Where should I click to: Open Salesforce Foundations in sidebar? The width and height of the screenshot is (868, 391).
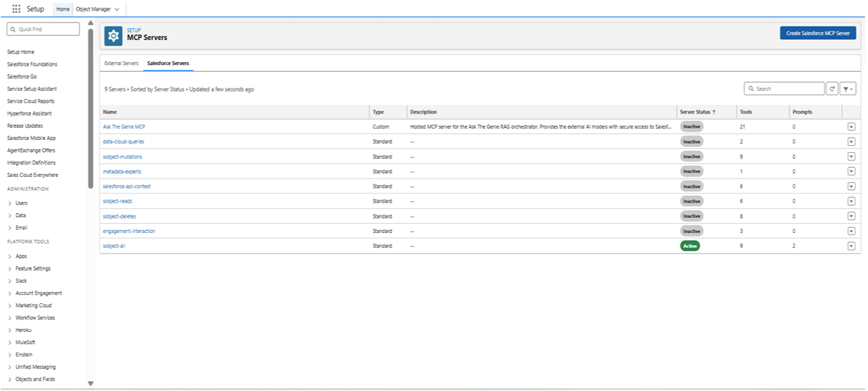coord(32,64)
